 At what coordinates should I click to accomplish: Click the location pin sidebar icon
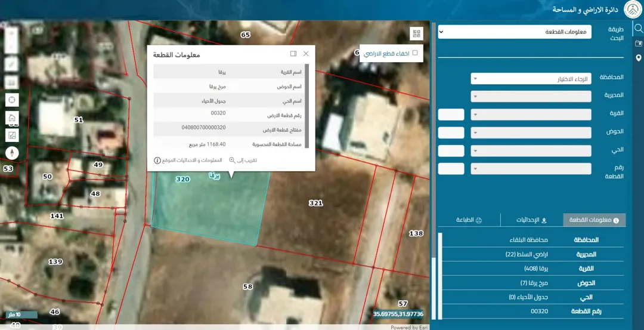(638, 58)
